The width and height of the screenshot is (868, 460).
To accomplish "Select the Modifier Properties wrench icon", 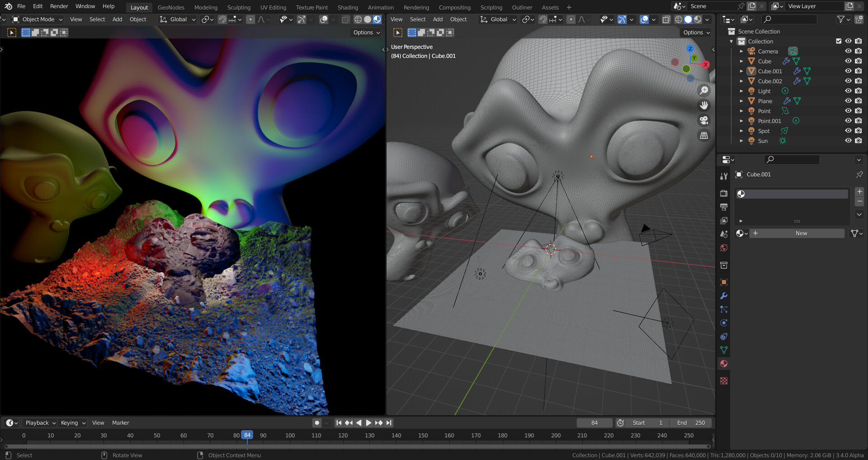I will (724, 296).
